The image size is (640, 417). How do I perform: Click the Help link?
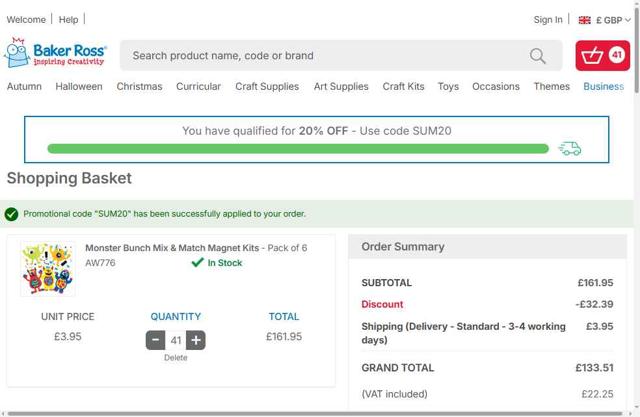(x=68, y=20)
